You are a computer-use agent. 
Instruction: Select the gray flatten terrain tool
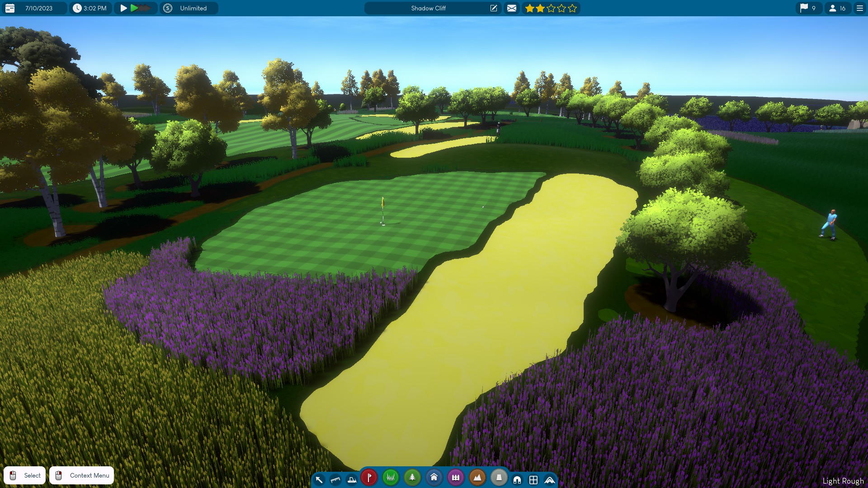coord(499,477)
